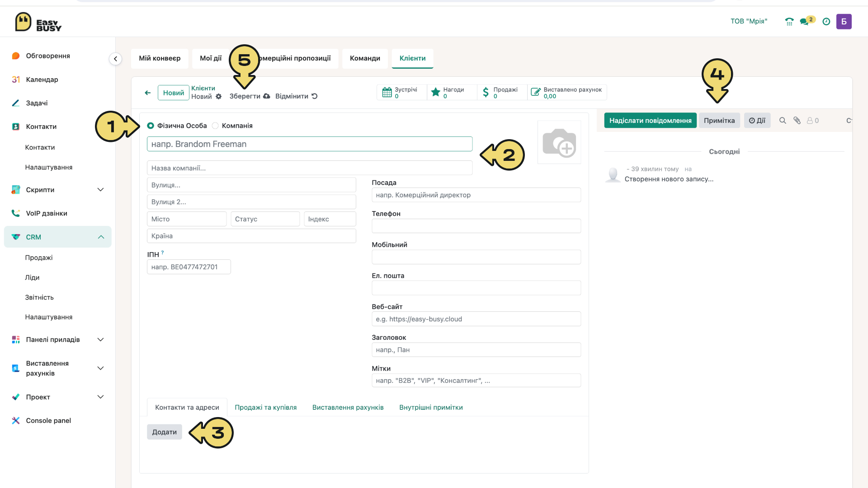Open chat messages icon with badge 2
The height and width of the screenshot is (488, 868).
[x=807, y=21]
